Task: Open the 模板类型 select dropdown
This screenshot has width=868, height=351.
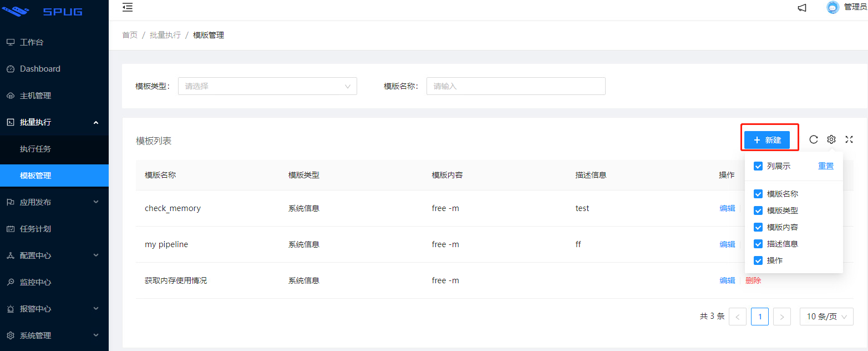Action: [x=267, y=86]
